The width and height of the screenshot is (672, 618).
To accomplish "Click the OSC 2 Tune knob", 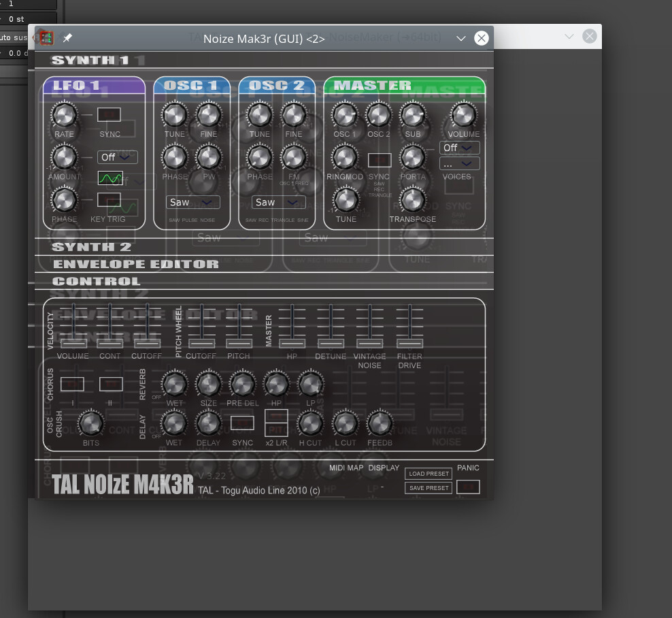I will tap(259, 115).
